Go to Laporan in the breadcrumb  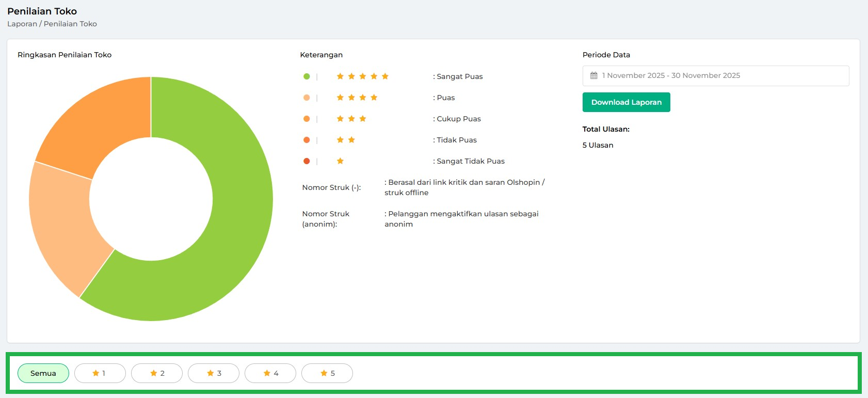coord(22,24)
